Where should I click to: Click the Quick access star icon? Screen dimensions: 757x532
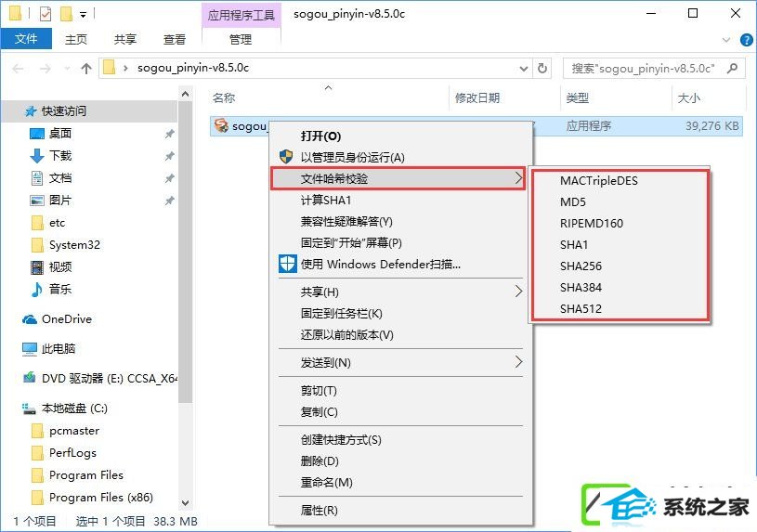coord(31,111)
